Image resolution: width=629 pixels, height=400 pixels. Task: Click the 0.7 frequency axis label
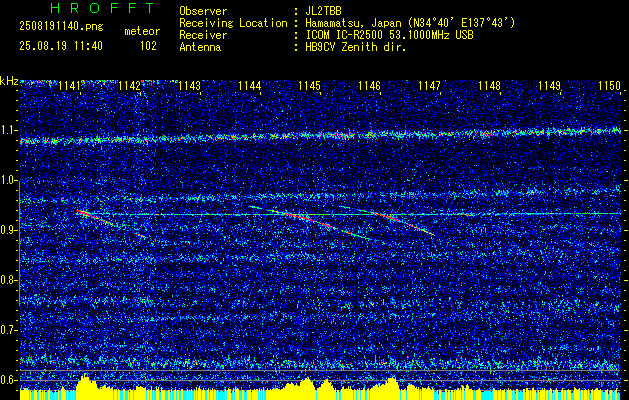[x=9, y=330]
